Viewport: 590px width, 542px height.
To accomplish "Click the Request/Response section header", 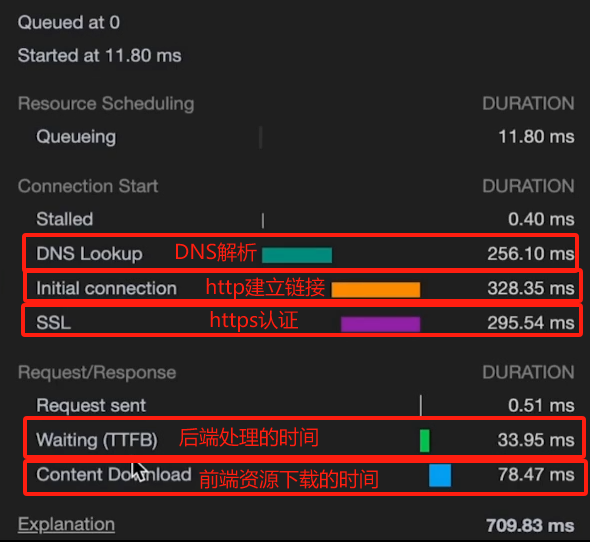I will [x=97, y=372].
